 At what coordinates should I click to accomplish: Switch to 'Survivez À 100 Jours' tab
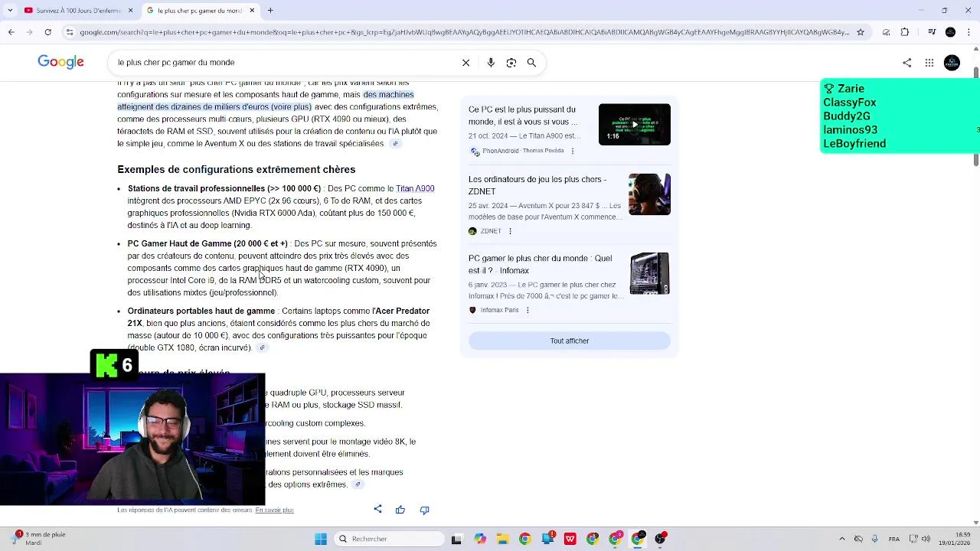click(77, 11)
